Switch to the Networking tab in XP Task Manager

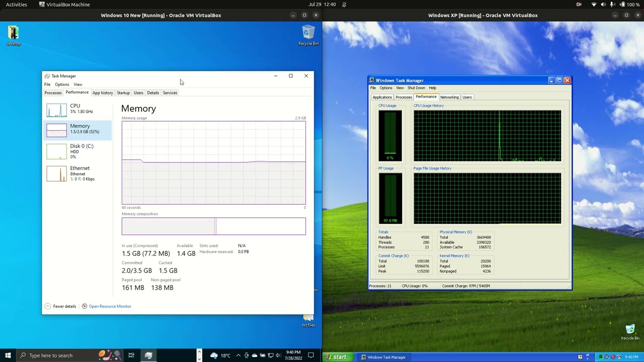pyautogui.click(x=449, y=97)
